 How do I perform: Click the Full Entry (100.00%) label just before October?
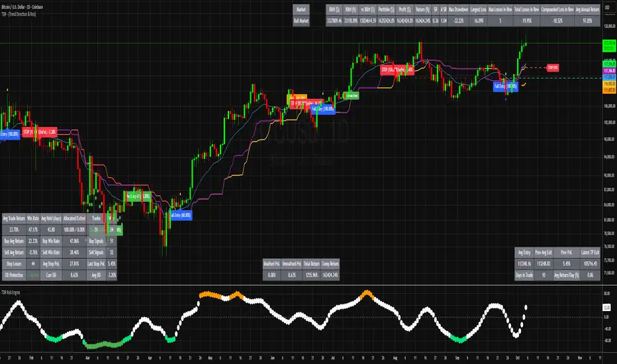pyautogui.click(x=506, y=86)
